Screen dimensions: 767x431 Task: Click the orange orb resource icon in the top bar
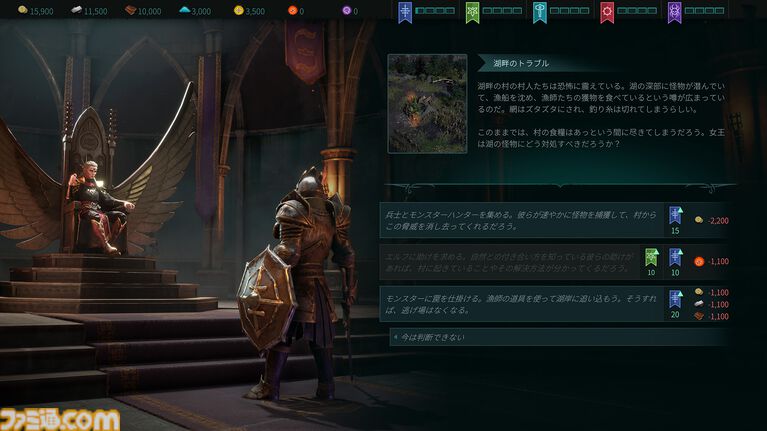click(293, 10)
